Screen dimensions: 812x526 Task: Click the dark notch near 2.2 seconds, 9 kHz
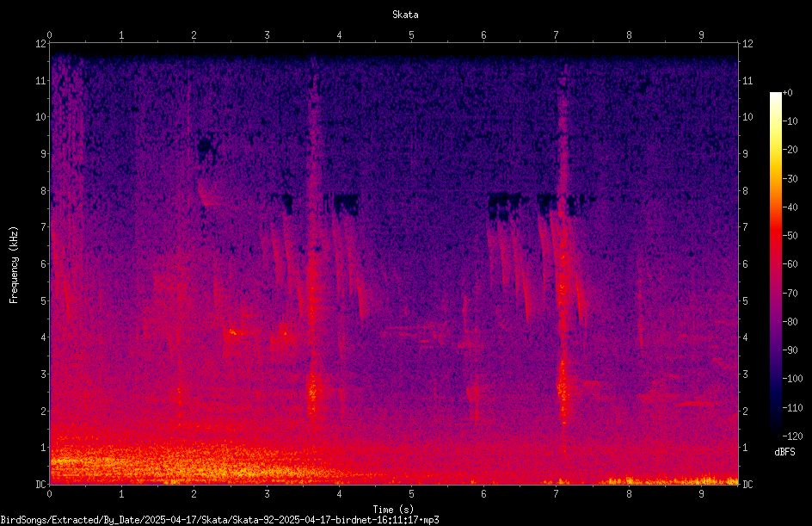[206, 148]
